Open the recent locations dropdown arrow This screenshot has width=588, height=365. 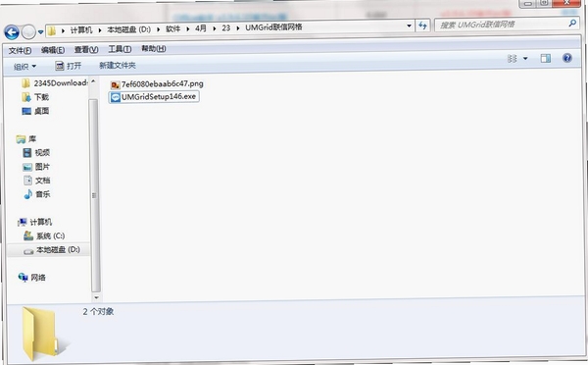[40, 32]
